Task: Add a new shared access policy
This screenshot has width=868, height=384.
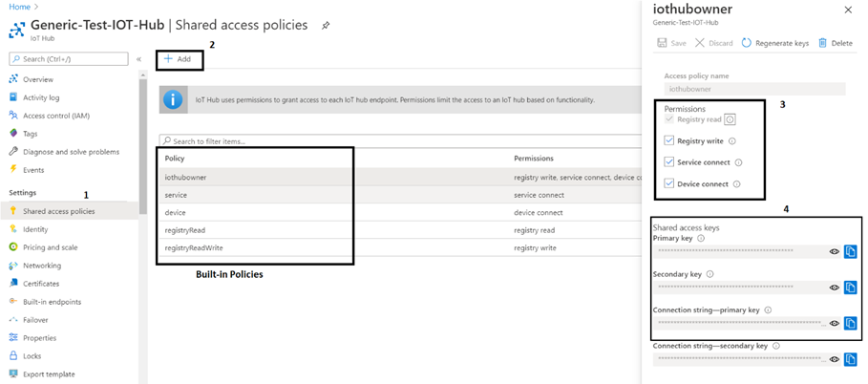Action: click(x=178, y=59)
